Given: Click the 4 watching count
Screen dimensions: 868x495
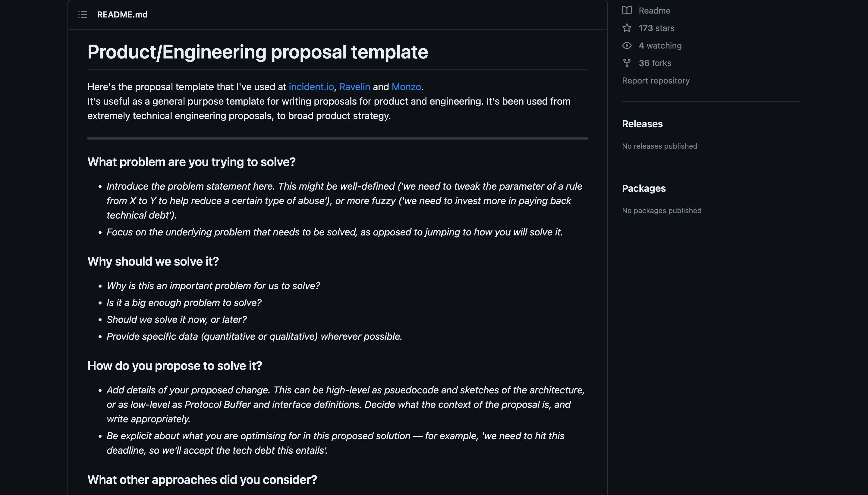Looking at the screenshot, I should pos(659,45).
